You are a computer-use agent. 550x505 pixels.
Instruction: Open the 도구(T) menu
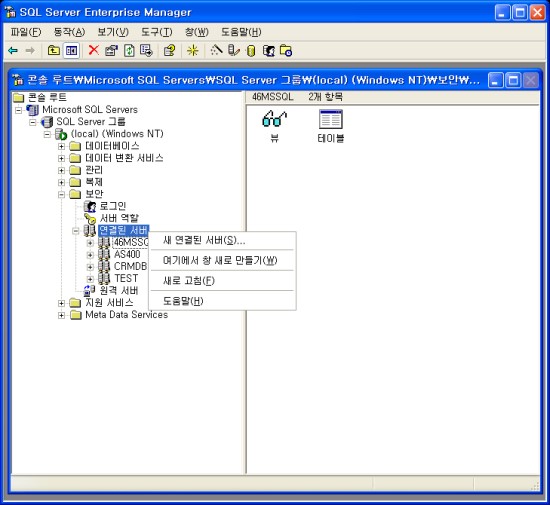pos(156,32)
